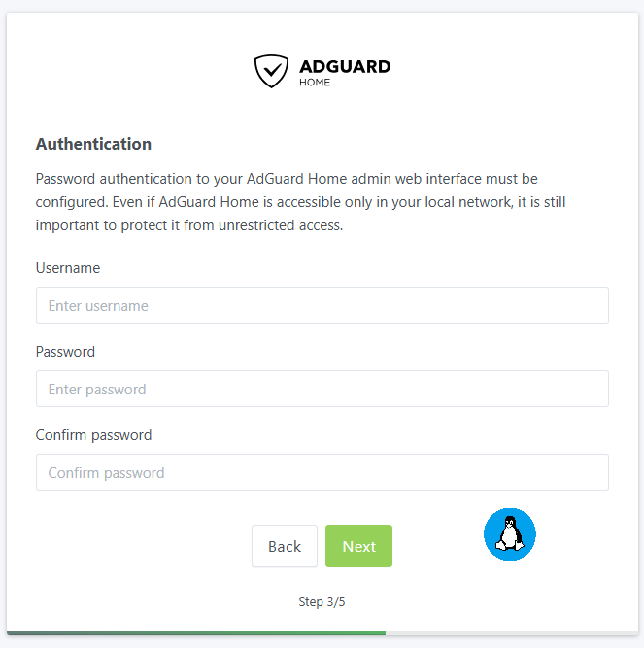Screen dimensions: 644x648
Task: Click the Confirm password label
Action: [93, 434]
